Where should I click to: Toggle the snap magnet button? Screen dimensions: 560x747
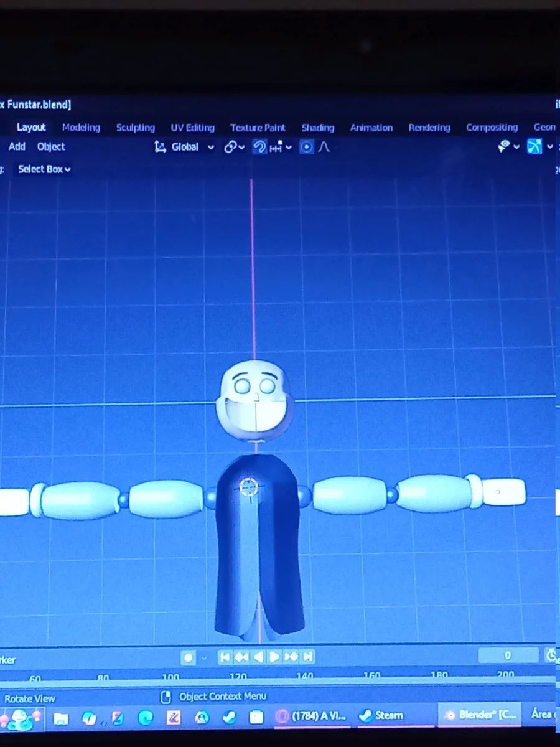(x=259, y=147)
